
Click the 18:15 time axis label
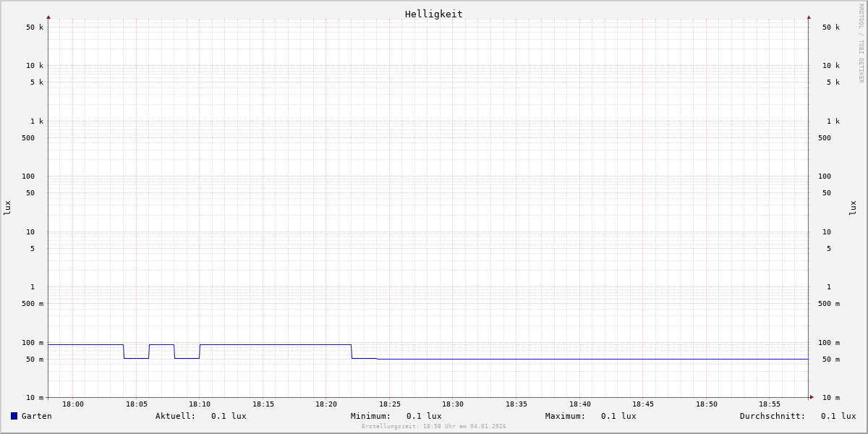(263, 404)
